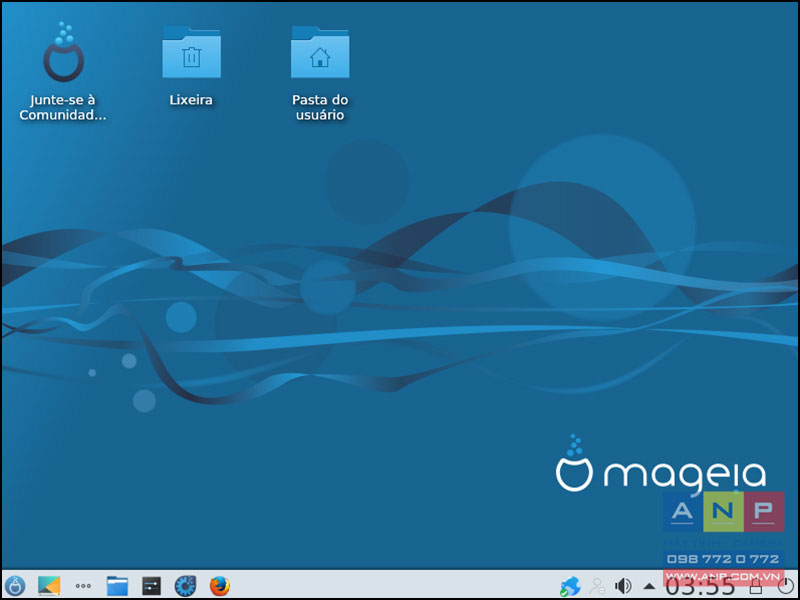Open the volume control in the tray
This screenshot has height=600, width=800.
point(623,586)
